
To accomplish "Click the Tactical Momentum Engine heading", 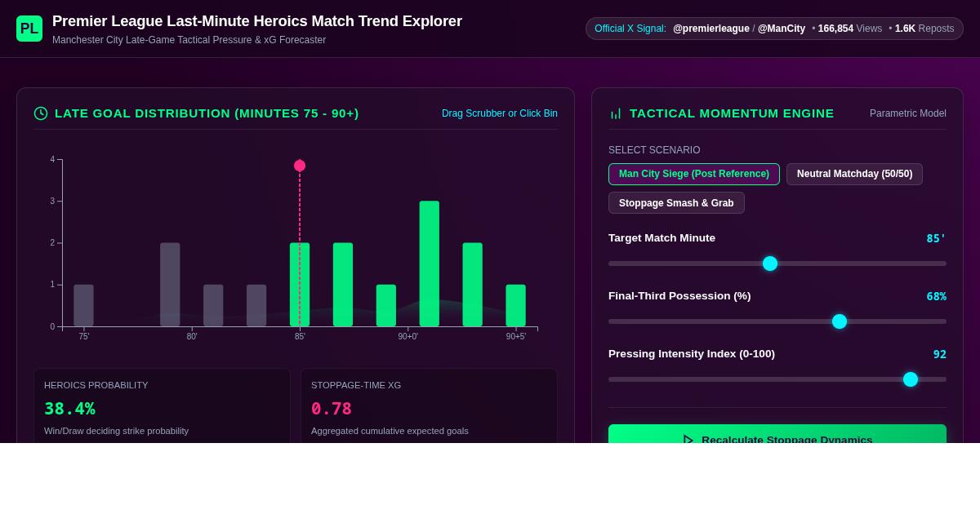I will pos(732,113).
